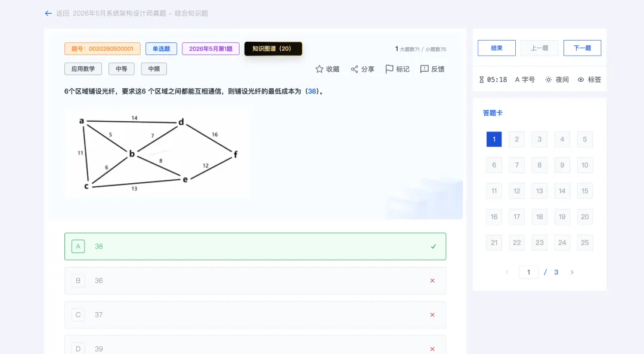The height and width of the screenshot is (354, 644).
Task: Jump to question 23 in answer card
Action: tap(539, 243)
